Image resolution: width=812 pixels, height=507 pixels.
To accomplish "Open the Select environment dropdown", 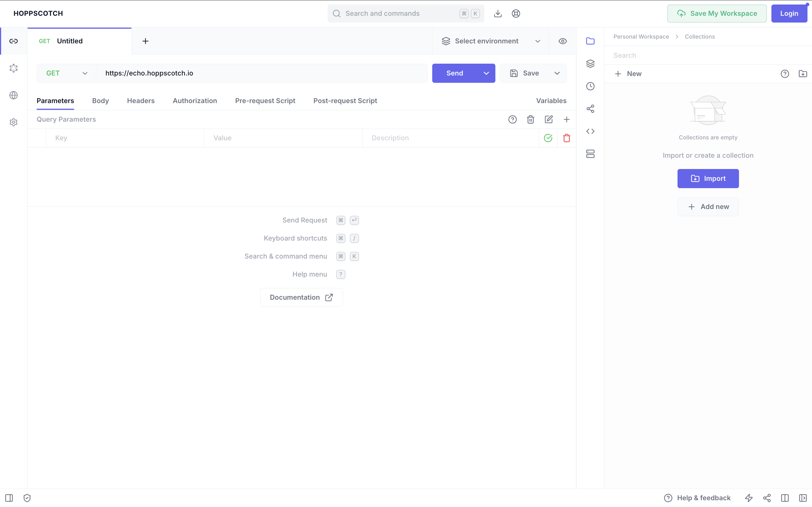I will tap(490, 41).
